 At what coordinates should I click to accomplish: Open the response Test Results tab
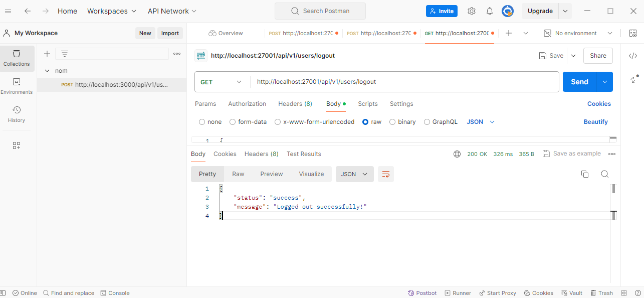coord(304,154)
